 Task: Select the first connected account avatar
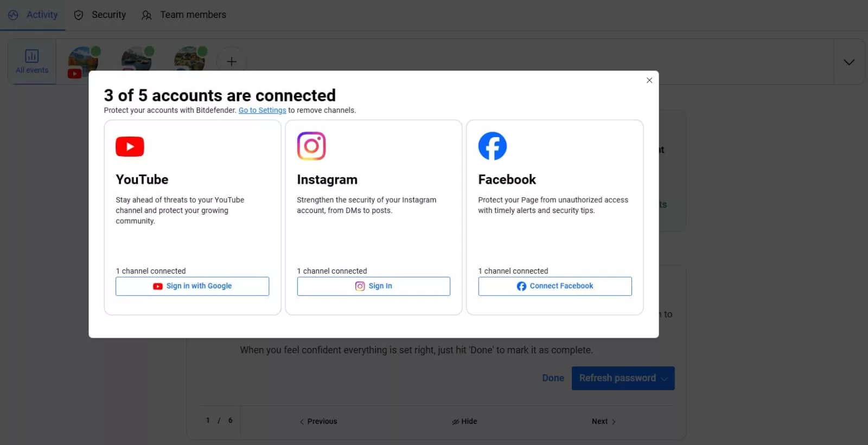click(x=83, y=61)
